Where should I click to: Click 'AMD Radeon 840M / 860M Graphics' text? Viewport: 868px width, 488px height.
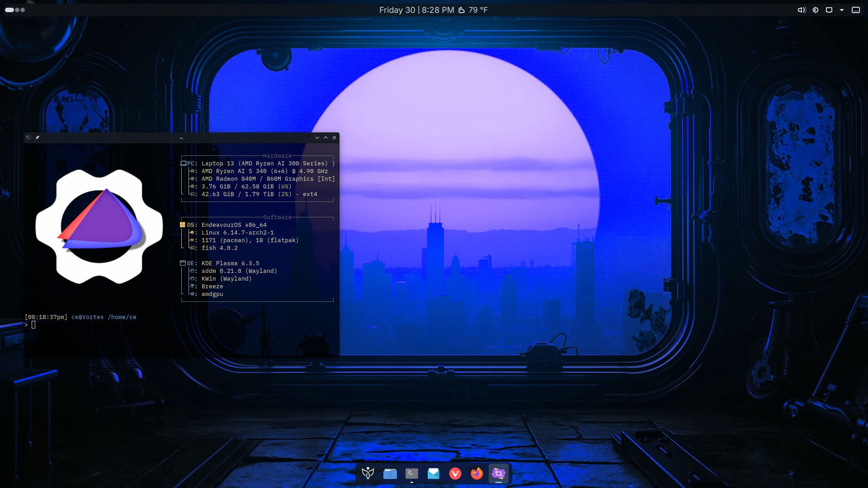257,179
